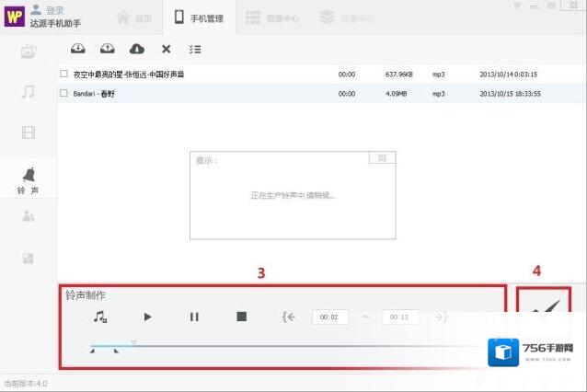The image size is (587, 392).
Task: Click the ringtone start time field 00:02
Action: tap(329, 317)
